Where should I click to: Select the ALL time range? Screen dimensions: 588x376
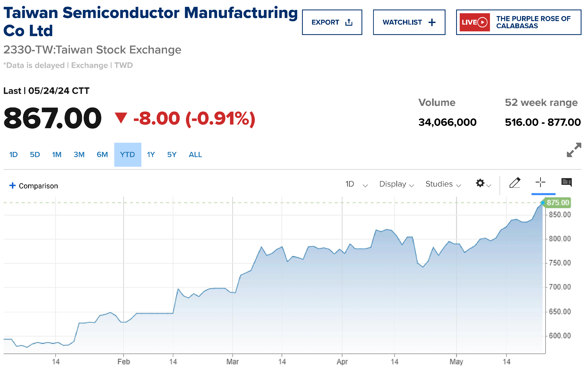coord(195,155)
